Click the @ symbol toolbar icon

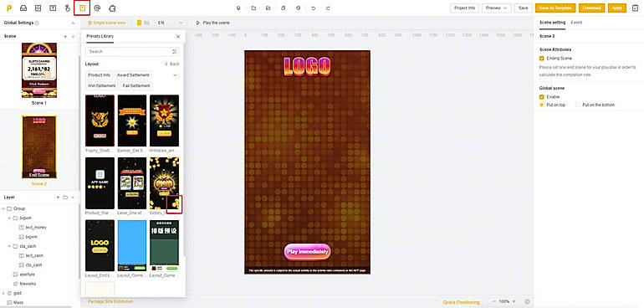[x=97, y=8]
